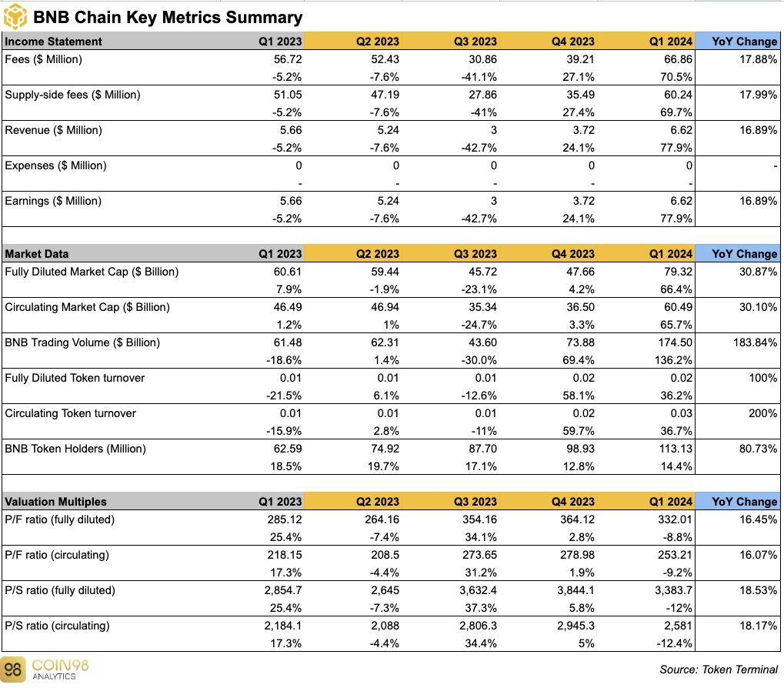
Task: Select the Market Data header cell
Action: (36, 254)
